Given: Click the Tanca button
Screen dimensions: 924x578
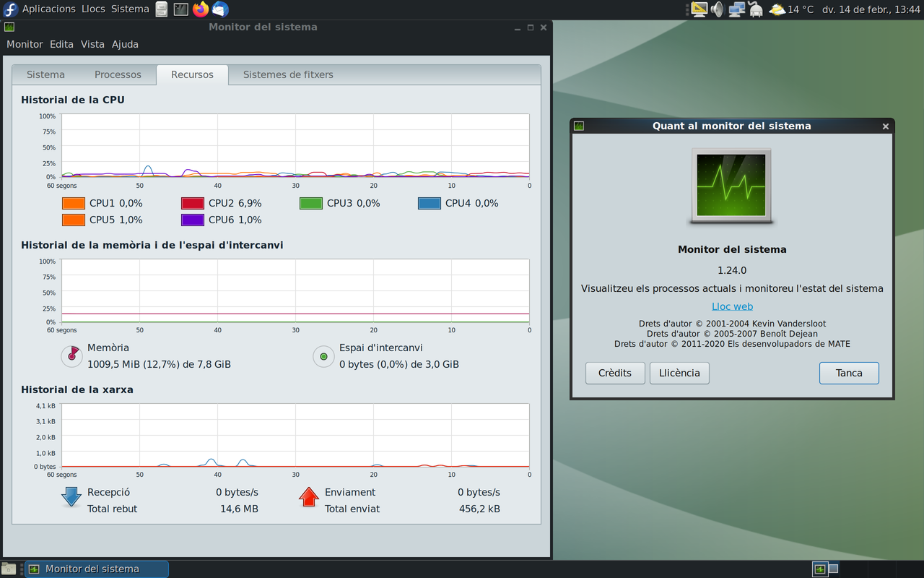Looking at the screenshot, I should coord(849,373).
